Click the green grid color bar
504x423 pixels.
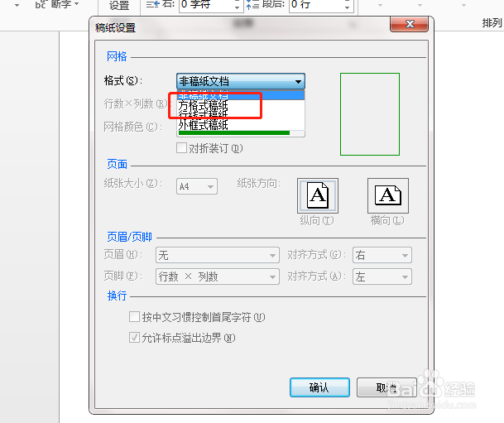[x=234, y=133]
